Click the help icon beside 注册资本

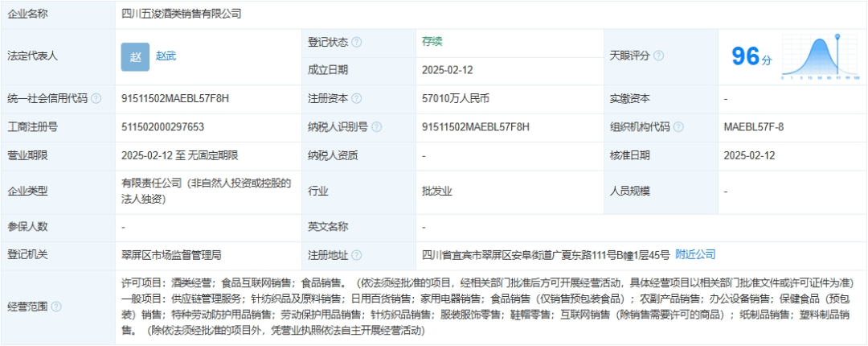point(357,99)
